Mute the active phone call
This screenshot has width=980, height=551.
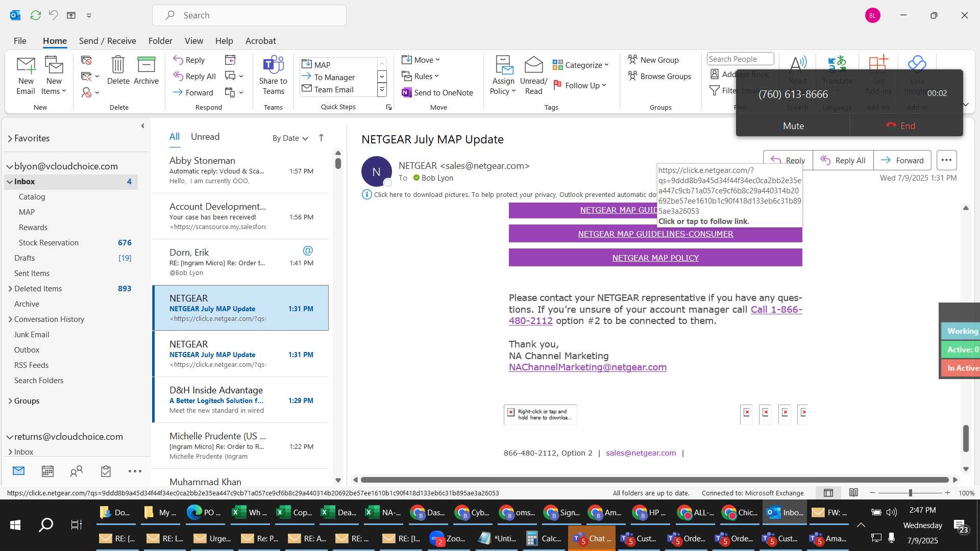793,126
